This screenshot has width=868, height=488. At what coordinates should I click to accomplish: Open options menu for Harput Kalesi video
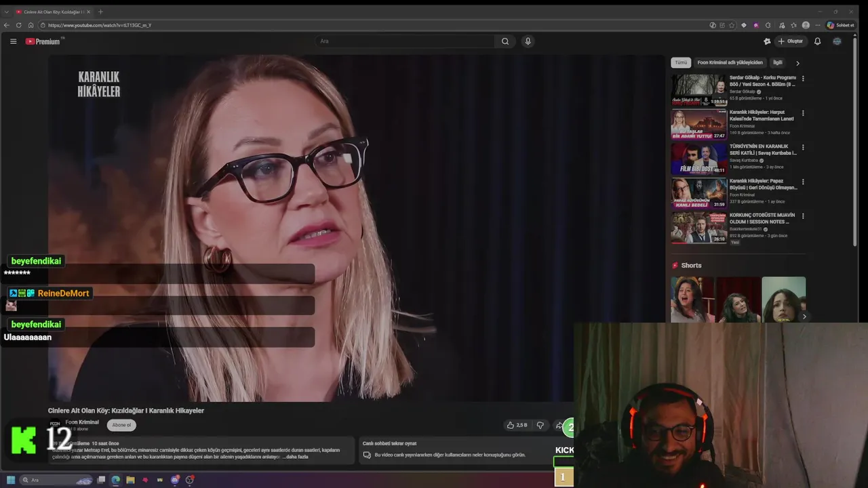point(803,113)
